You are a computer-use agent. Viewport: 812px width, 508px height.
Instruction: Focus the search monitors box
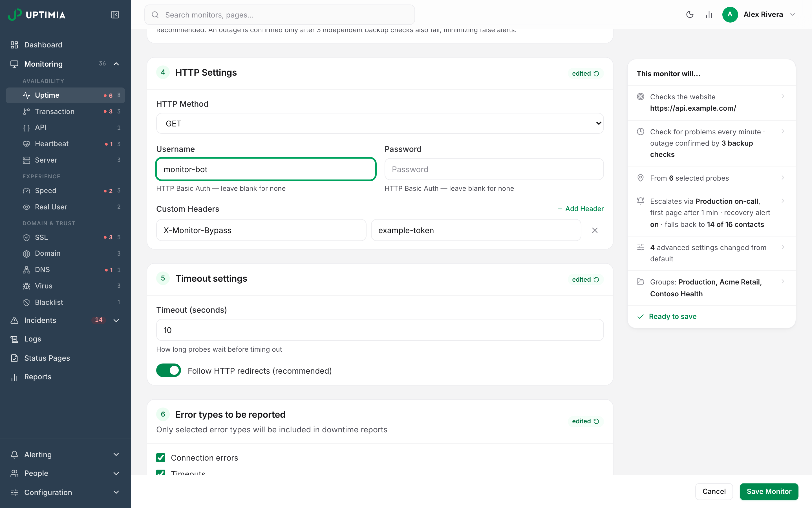(x=279, y=15)
